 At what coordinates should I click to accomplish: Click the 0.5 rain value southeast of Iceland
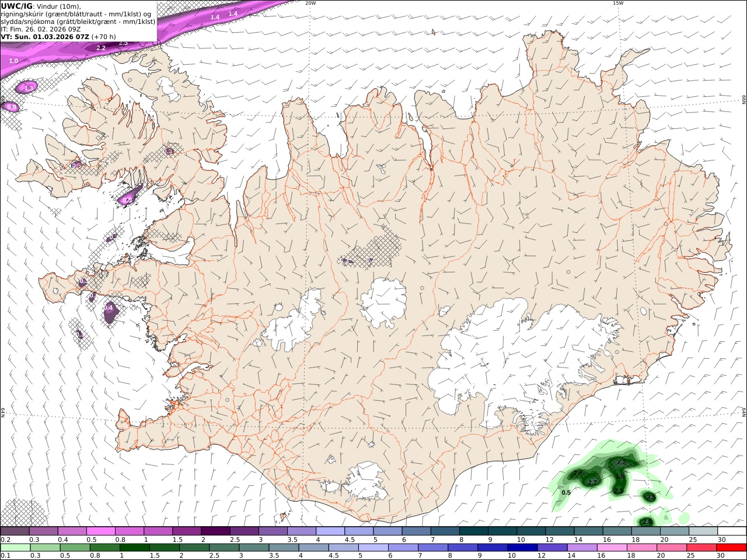tap(566, 493)
